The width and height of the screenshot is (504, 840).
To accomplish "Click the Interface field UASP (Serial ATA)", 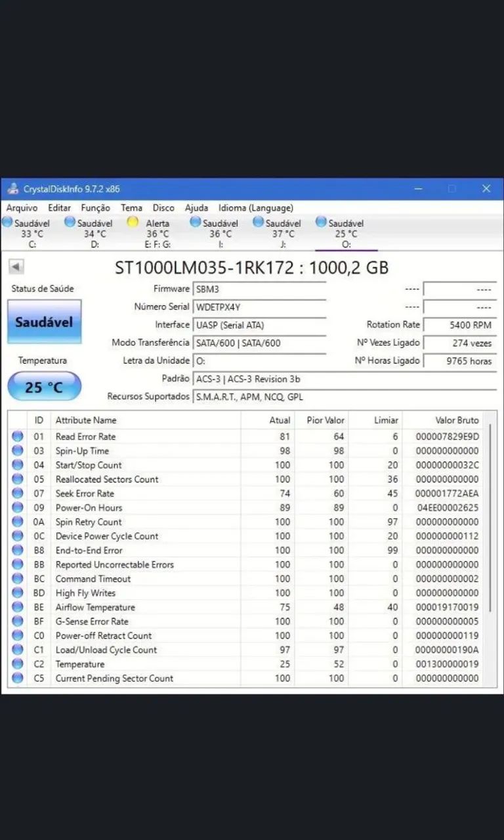I will 259,325.
